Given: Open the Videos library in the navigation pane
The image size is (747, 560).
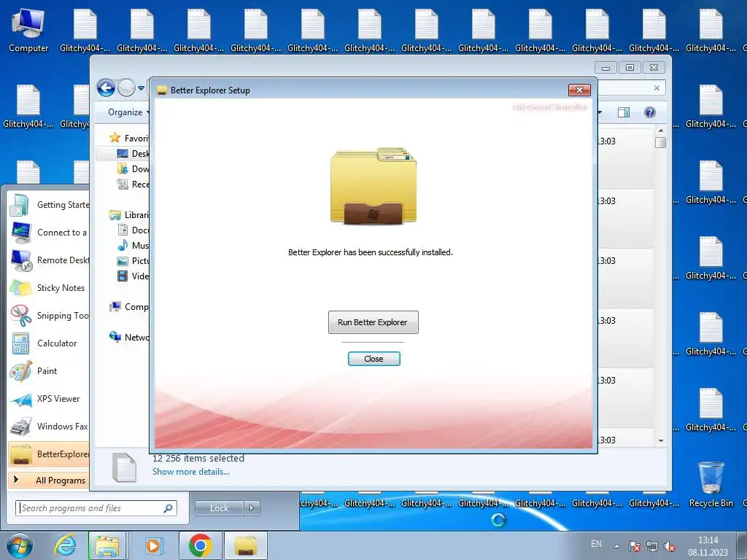Looking at the screenshot, I should (x=133, y=276).
